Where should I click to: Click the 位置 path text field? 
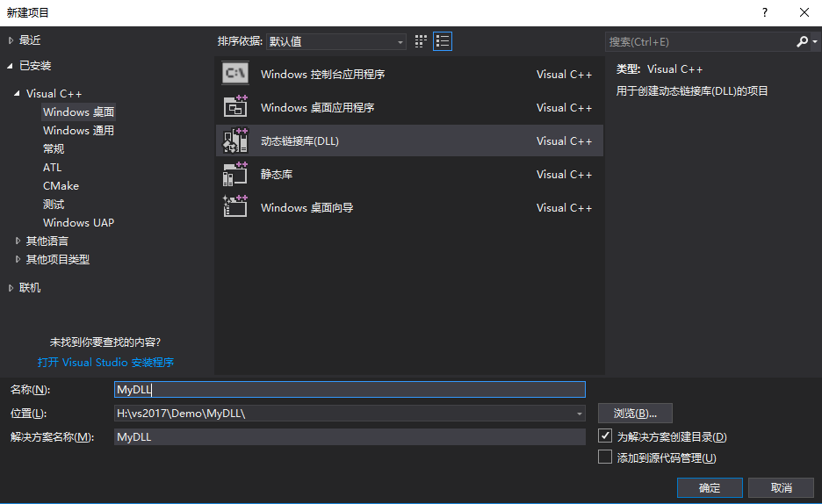(x=344, y=414)
